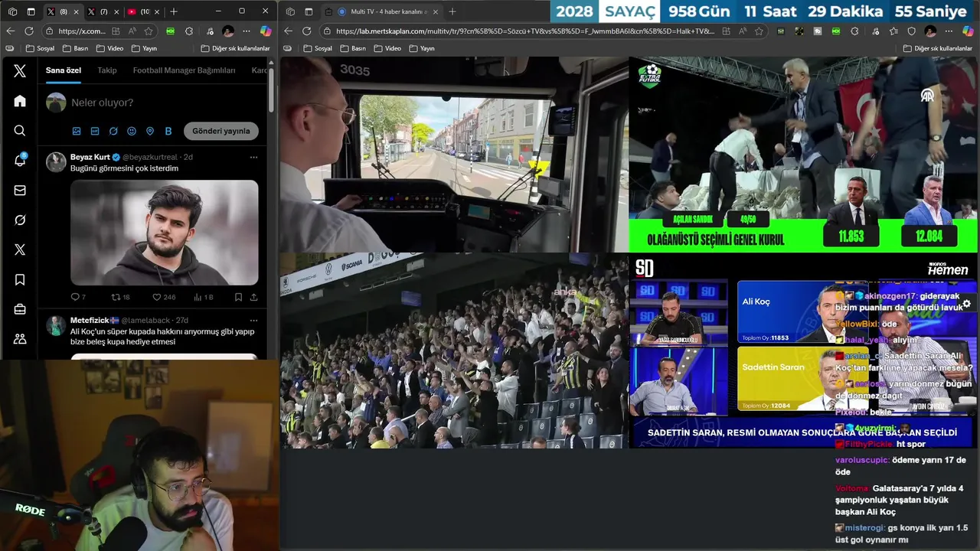Click the X logo at top of sidebar
The height and width of the screenshot is (551, 980).
(x=20, y=71)
